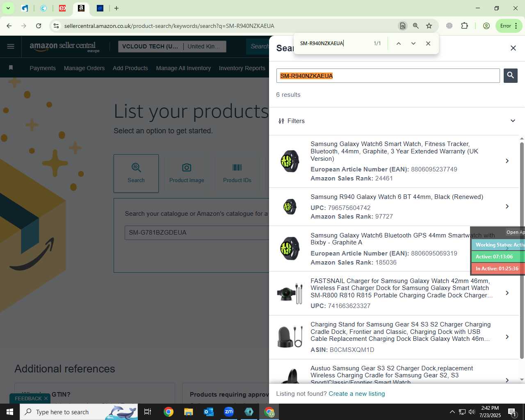Go to next find-in-page match
Viewport: 525px width, 420px height.
[x=413, y=43]
